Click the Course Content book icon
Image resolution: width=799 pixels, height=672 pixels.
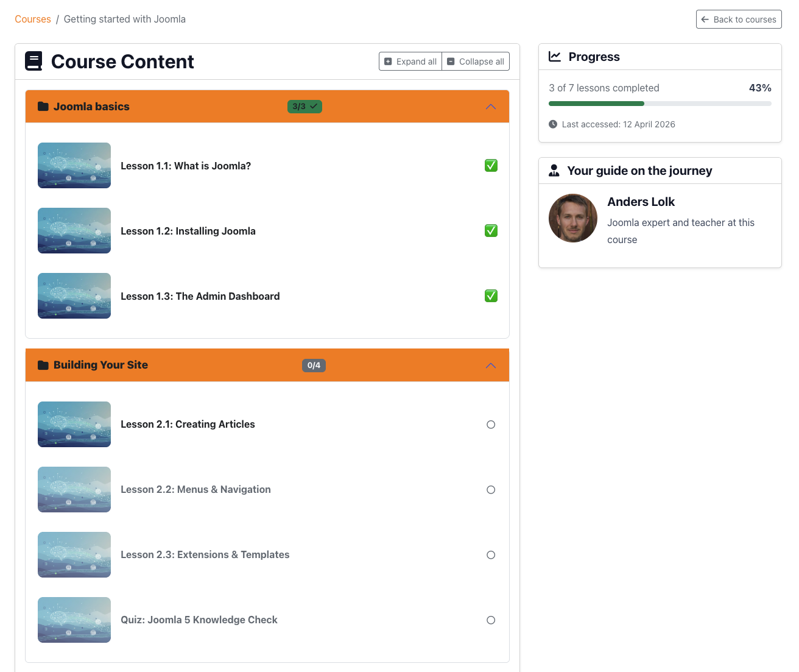click(33, 61)
